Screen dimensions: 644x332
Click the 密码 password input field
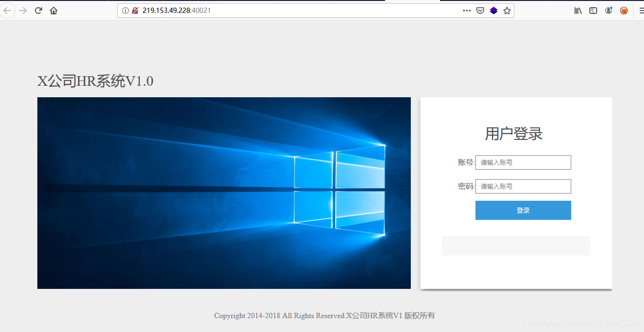point(523,186)
